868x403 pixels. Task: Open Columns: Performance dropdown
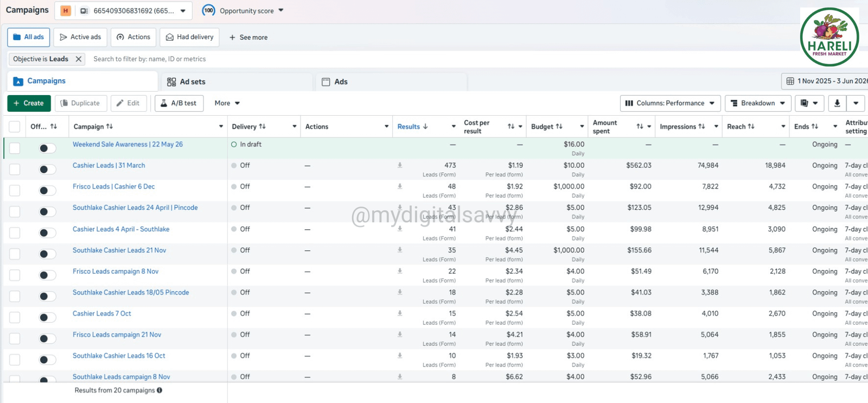(671, 103)
